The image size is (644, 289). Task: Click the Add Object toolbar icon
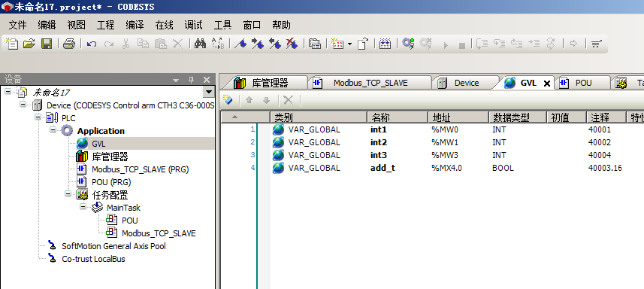click(x=337, y=44)
